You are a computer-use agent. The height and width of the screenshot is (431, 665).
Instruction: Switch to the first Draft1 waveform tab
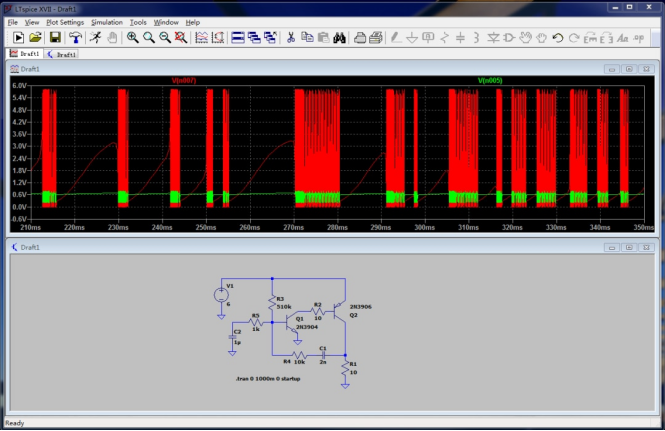click(x=25, y=54)
